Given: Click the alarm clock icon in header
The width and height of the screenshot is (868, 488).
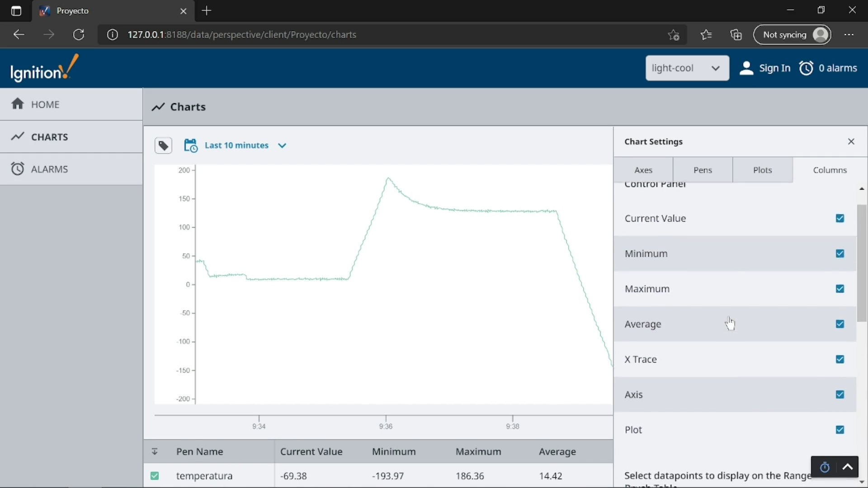Looking at the screenshot, I should tap(807, 68).
